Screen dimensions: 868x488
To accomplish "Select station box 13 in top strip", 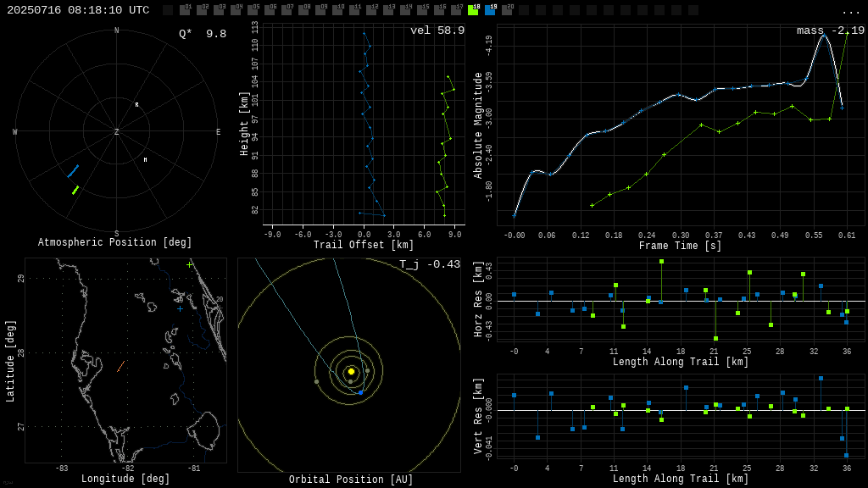I will [x=388, y=10].
